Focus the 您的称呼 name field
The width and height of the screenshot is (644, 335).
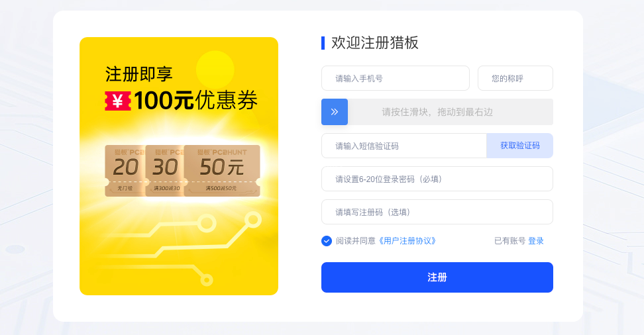515,78
